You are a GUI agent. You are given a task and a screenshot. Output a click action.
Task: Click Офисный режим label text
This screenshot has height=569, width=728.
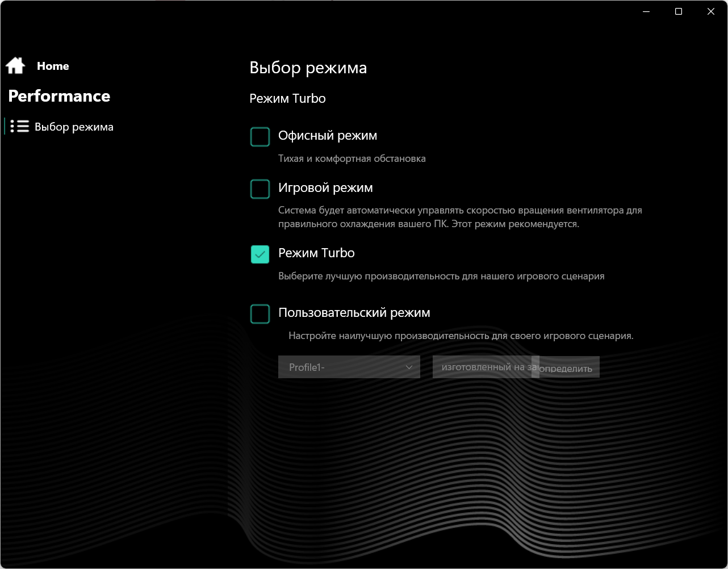[x=328, y=136]
